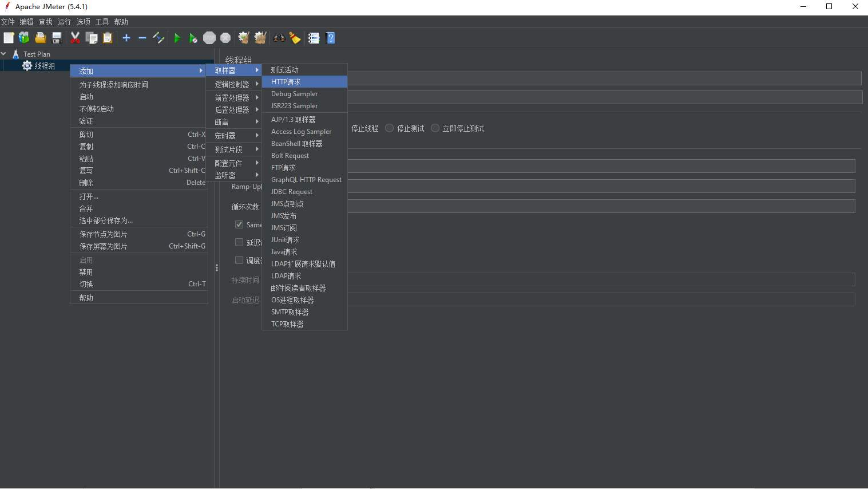This screenshot has height=489, width=868.
Task: Click the Paste clipboard icon
Action: pos(108,38)
